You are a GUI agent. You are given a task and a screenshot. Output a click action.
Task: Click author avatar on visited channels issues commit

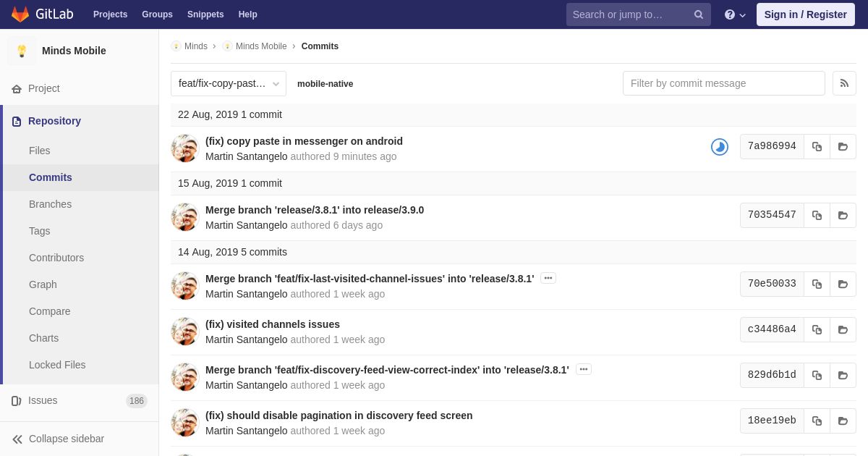tap(185, 332)
